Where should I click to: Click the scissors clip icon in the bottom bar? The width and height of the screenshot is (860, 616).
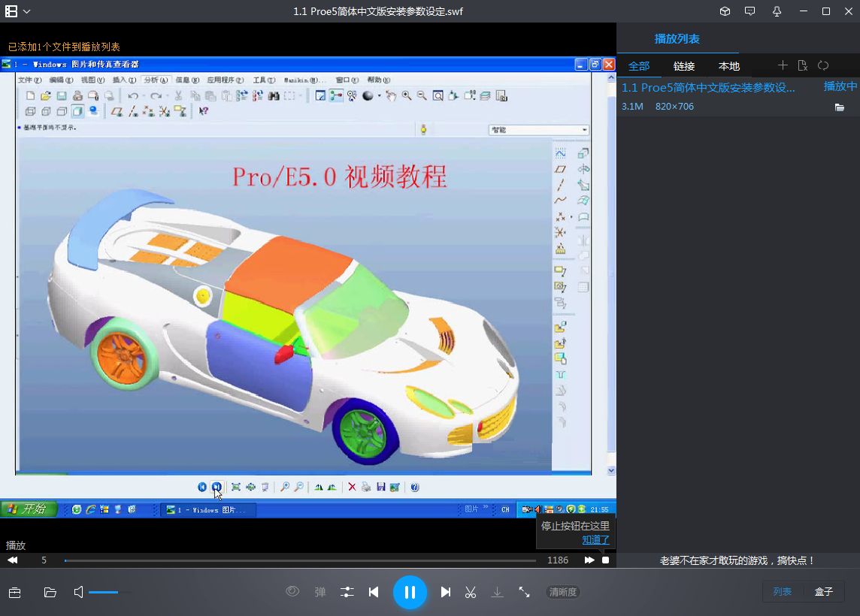471,592
